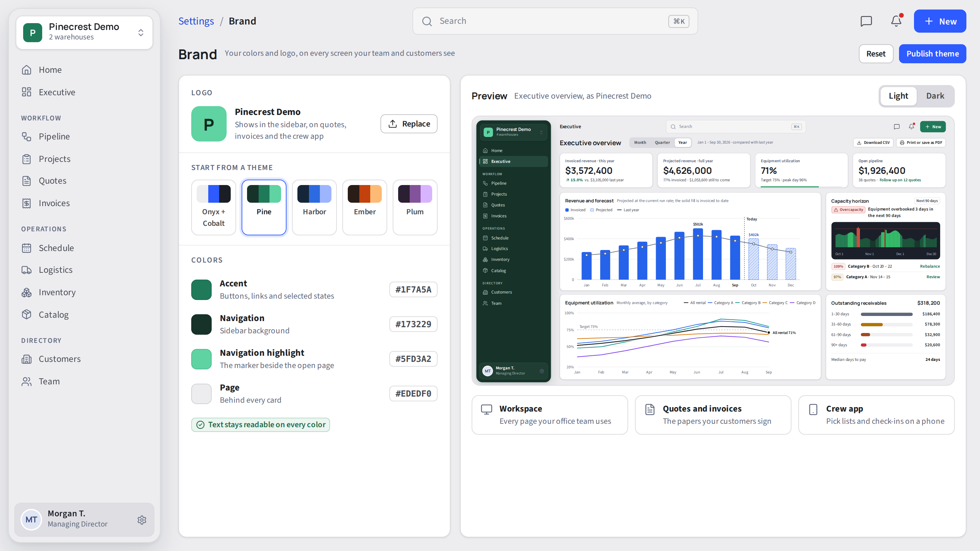Show the Quotes and invoices preview
This screenshot has width=980, height=551.
(713, 415)
